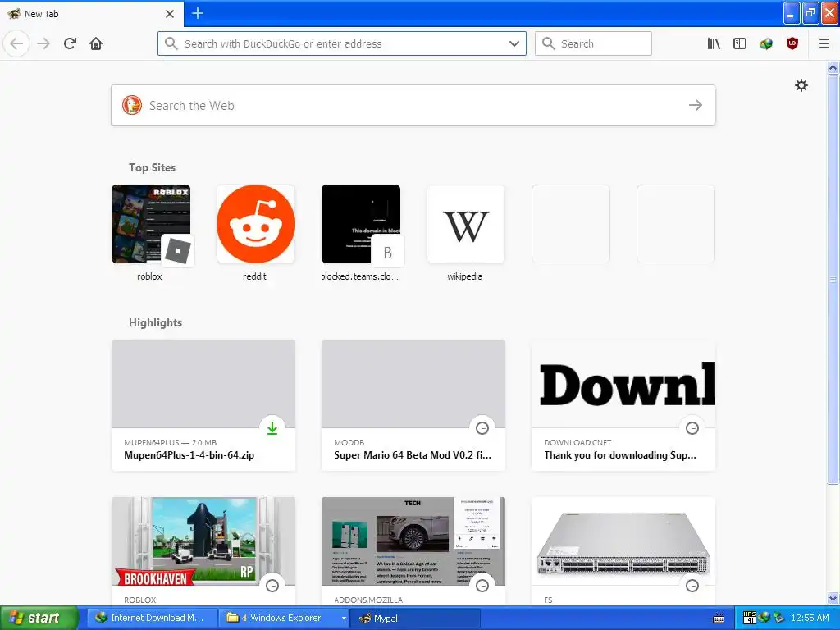Image resolution: width=840 pixels, height=630 pixels.
Task: Open the Super Mario 64 Beta Mod highlight
Action: [413, 405]
